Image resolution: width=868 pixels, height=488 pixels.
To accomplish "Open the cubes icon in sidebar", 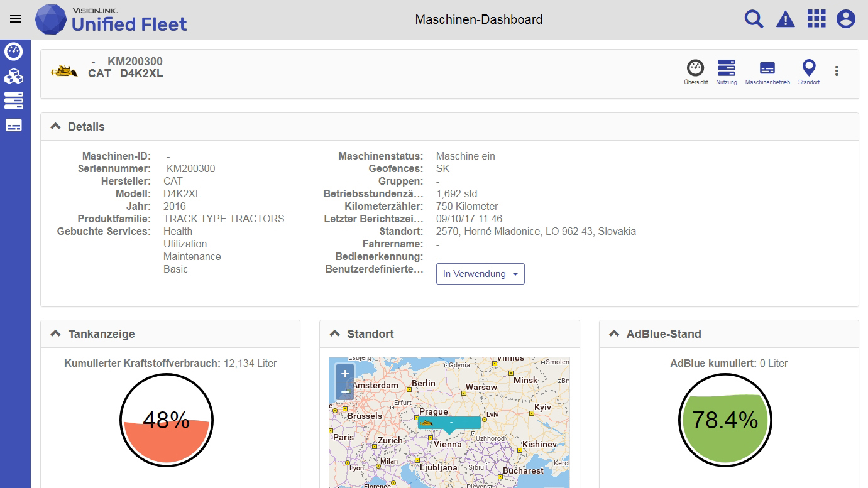I will [14, 77].
